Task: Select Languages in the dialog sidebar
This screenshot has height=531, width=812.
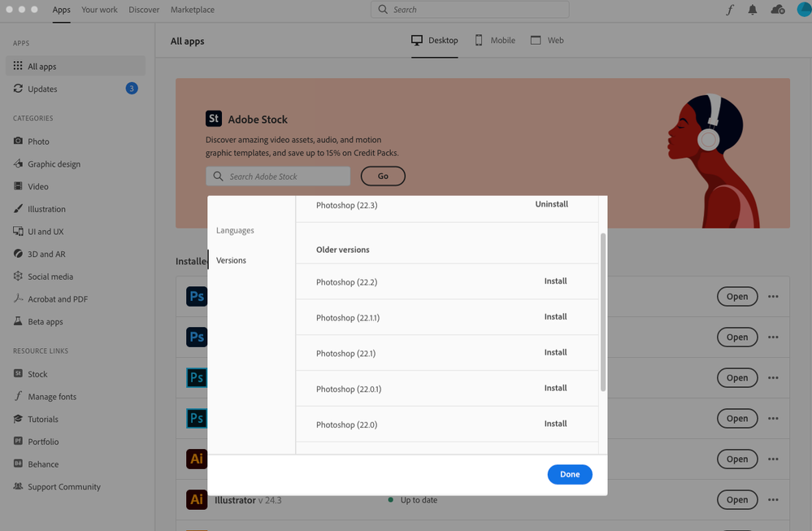Action: 235,230
